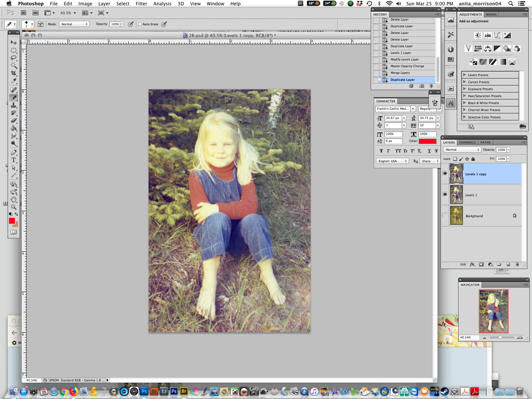Select the Eraser tool
Viewport: 532px width, 399px height.
(14, 120)
